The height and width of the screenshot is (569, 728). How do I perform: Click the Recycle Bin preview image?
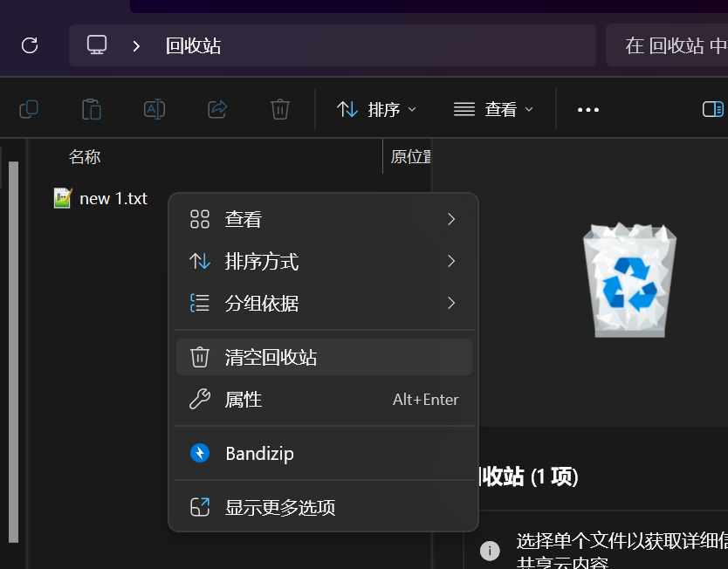(x=630, y=280)
